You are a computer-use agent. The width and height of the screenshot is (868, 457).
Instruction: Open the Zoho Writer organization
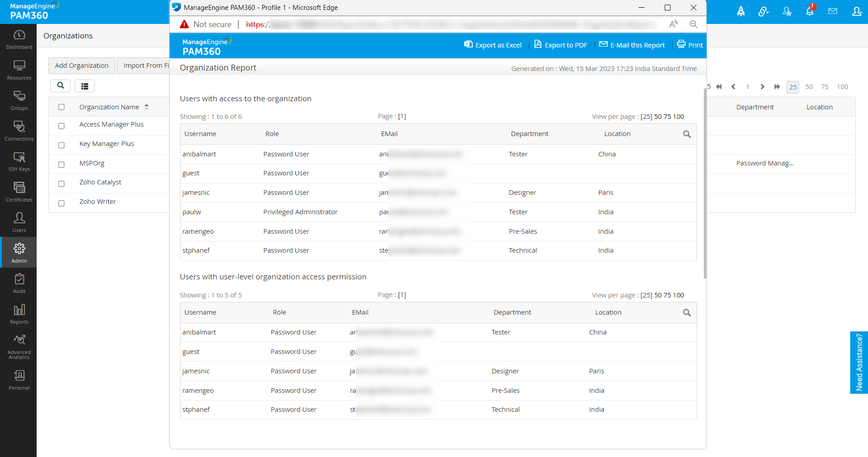click(98, 202)
